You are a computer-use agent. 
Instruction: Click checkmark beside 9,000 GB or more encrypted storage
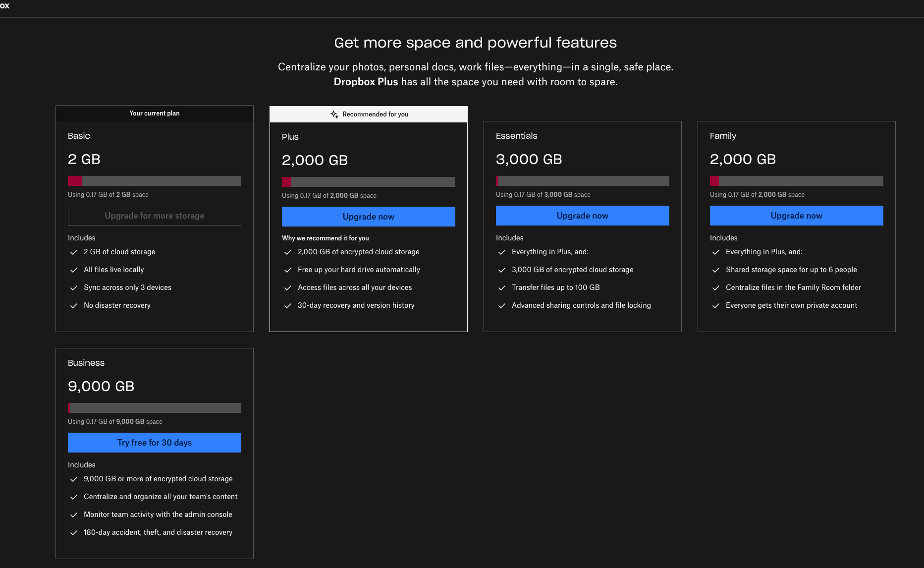74,479
